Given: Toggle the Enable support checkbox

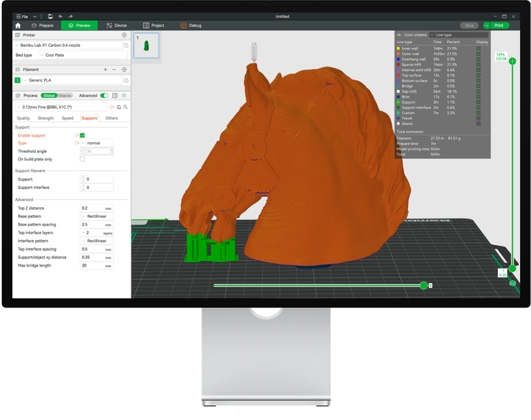Looking at the screenshot, I should pos(82,135).
